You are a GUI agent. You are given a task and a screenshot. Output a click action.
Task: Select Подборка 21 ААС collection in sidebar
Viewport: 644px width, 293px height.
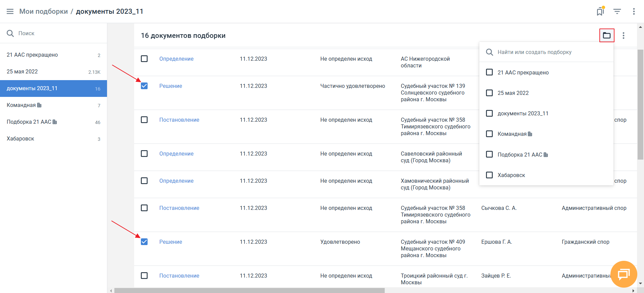(53, 122)
